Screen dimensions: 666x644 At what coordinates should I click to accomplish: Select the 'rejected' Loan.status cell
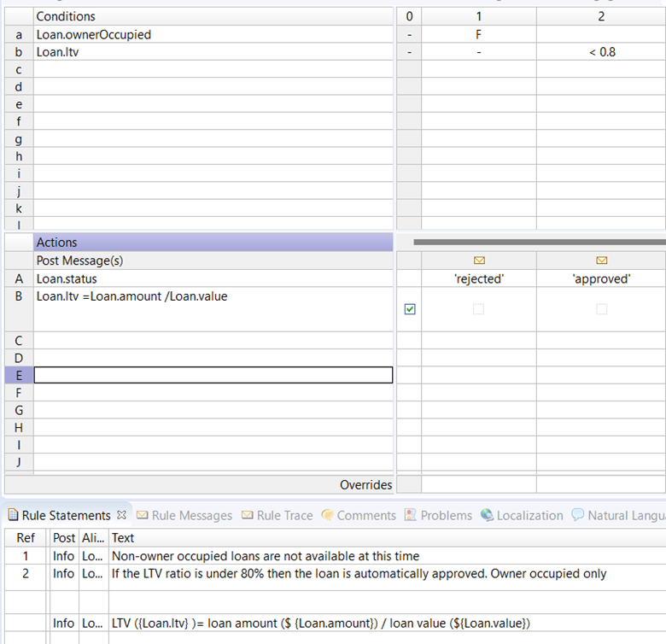(478, 278)
